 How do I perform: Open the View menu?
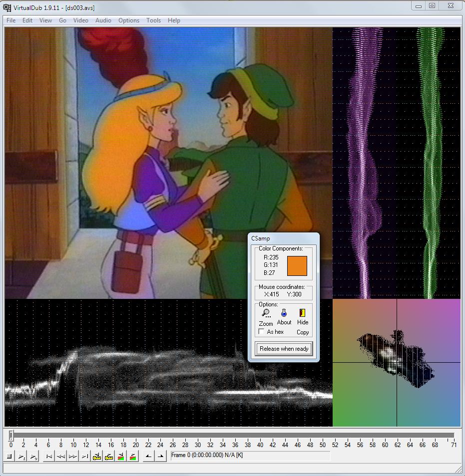click(45, 20)
